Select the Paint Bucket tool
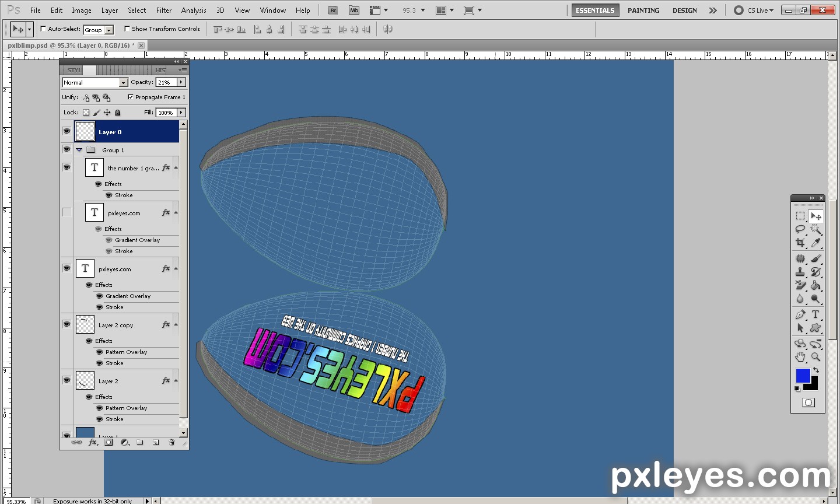 pos(815,285)
